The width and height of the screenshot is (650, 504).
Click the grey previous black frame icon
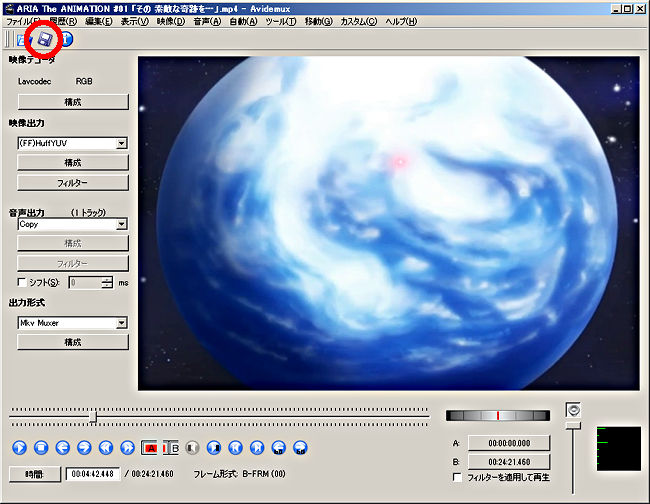[x=192, y=448]
